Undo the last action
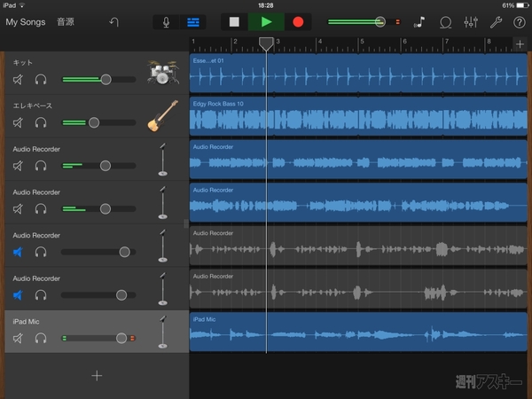This screenshot has width=532, height=399. pyautogui.click(x=113, y=21)
